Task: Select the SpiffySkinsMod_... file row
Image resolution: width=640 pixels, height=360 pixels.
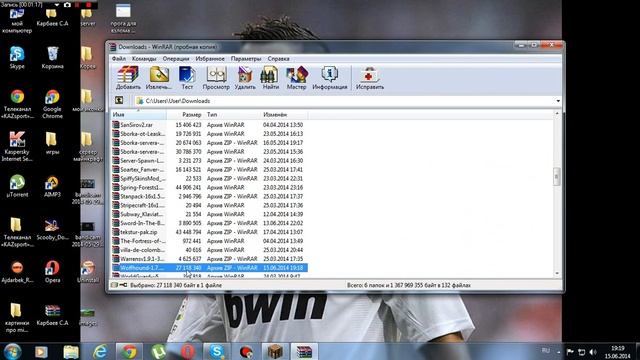Action: 209,179
